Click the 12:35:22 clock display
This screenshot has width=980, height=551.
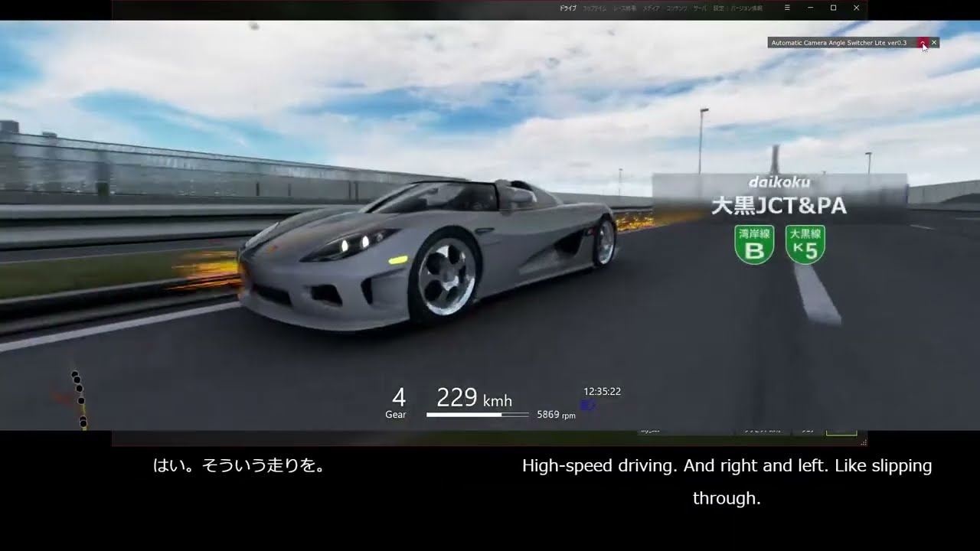(x=602, y=391)
